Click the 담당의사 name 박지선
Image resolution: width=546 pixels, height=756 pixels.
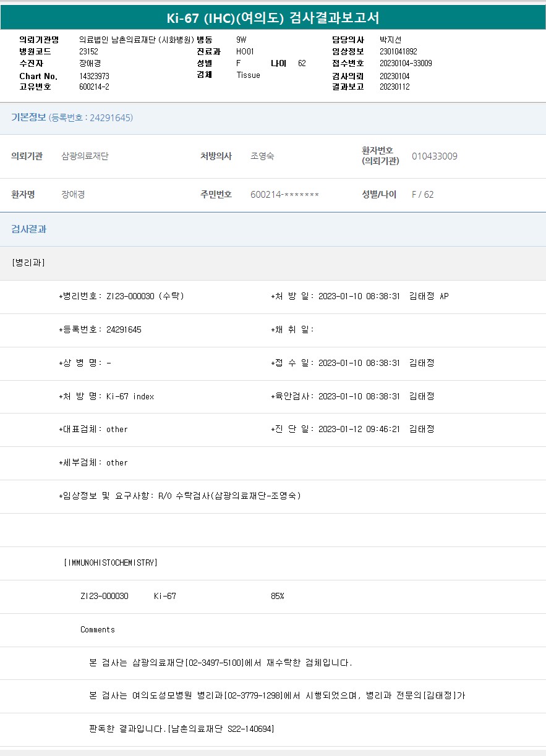pyautogui.click(x=390, y=40)
